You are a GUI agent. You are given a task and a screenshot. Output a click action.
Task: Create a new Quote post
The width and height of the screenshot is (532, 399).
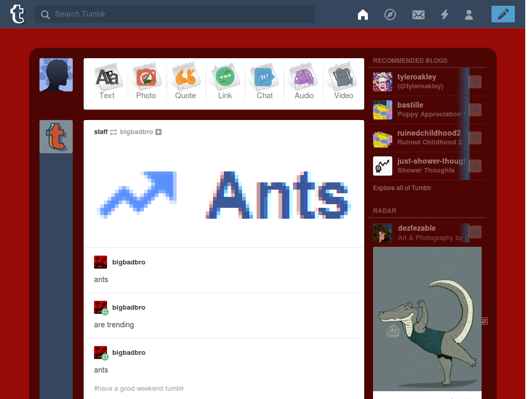(185, 82)
